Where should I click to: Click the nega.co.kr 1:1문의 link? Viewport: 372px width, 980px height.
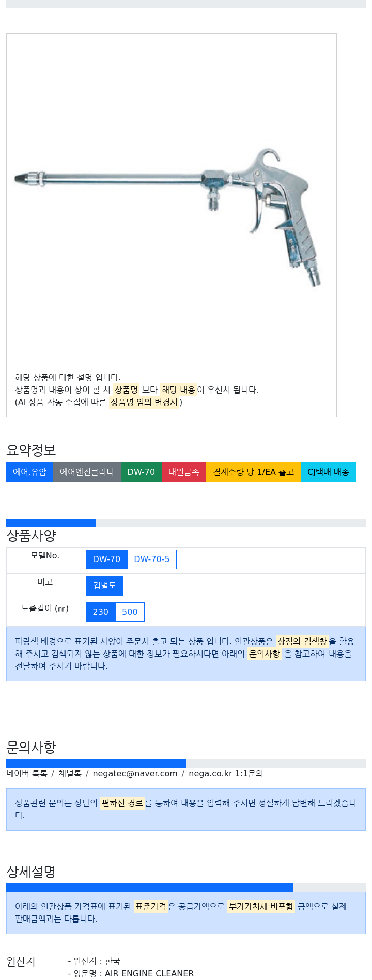point(226,774)
